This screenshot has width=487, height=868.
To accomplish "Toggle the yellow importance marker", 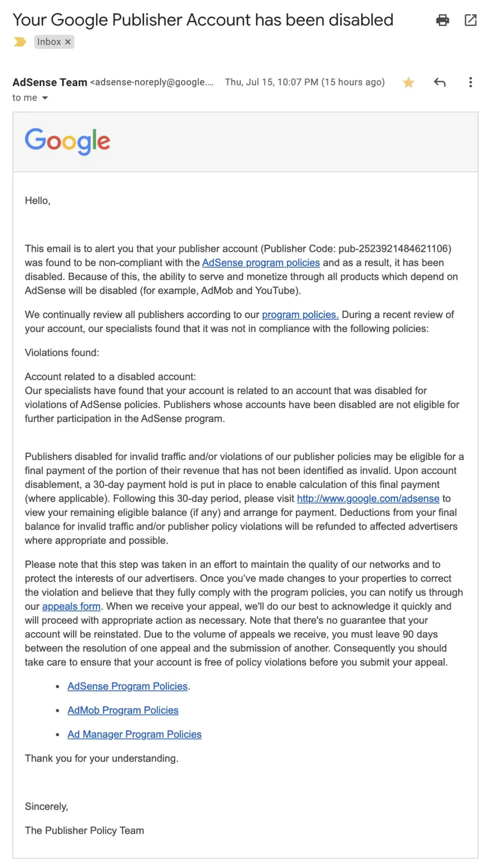I will click(x=20, y=42).
